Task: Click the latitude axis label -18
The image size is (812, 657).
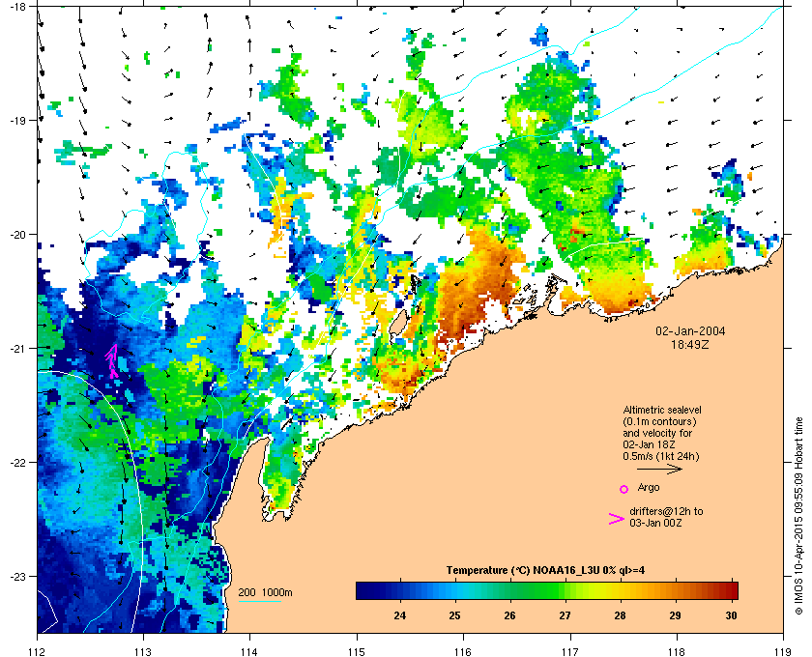Action: pos(17,6)
